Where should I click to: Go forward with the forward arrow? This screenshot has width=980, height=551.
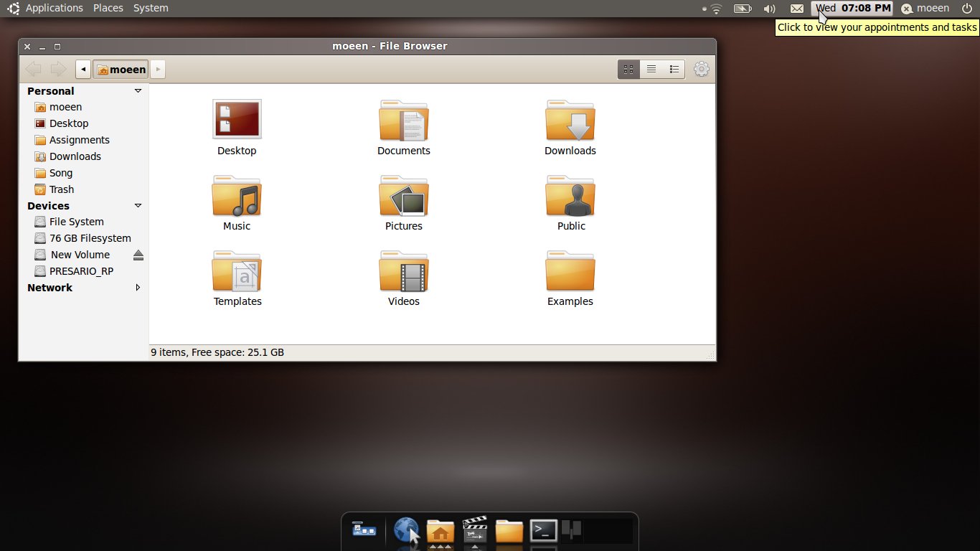(x=58, y=69)
